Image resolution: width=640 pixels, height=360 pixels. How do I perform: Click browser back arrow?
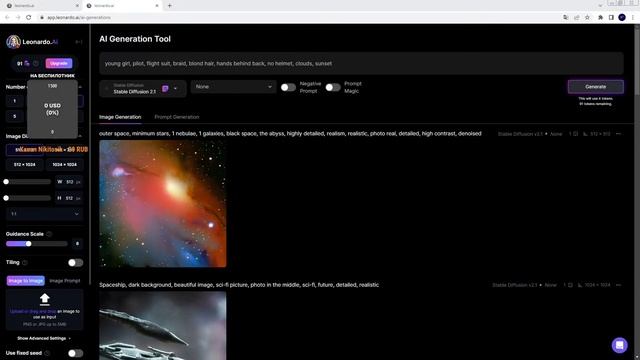coord(7,18)
